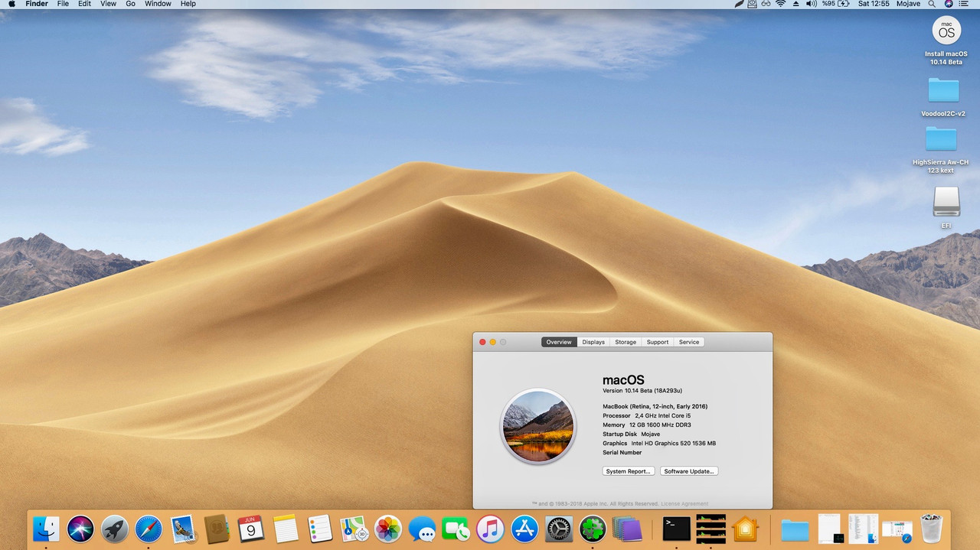Open the Install macOS 10.14 Beta icon
Image resolution: width=980 pixels, height=550 pixels.
[946, 31]
